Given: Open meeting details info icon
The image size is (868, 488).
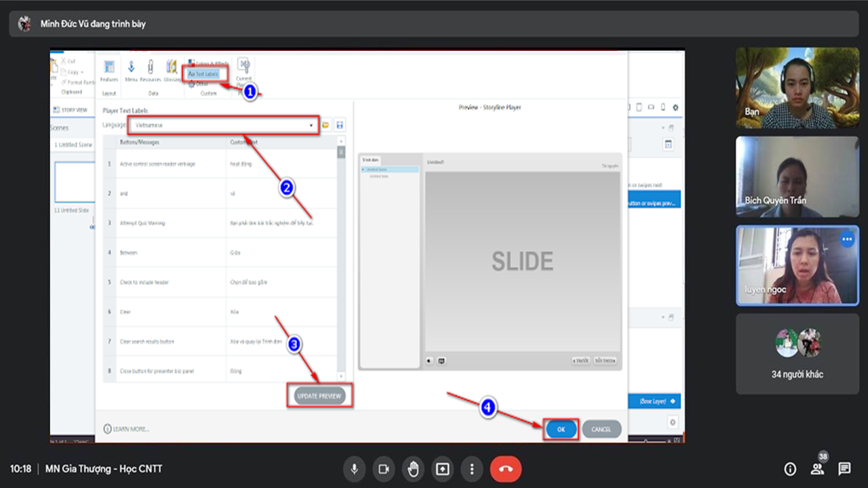Looking at the screenshot, I should (790, 469).
